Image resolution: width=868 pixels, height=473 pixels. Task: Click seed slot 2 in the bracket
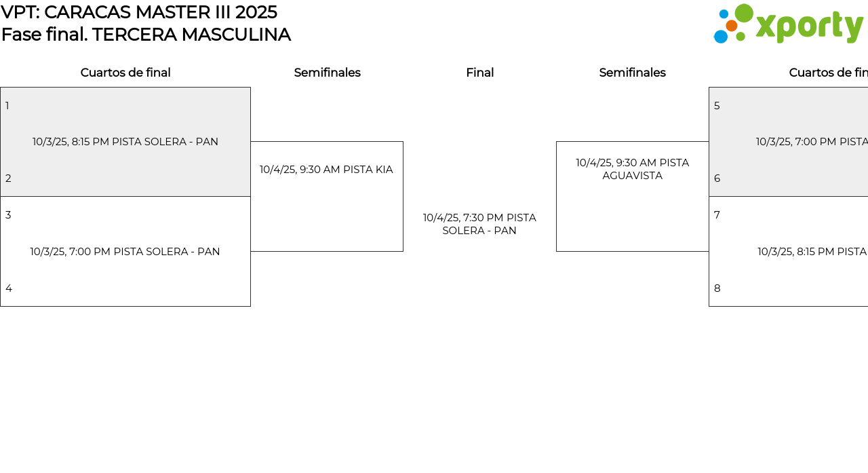pos(8,178)
